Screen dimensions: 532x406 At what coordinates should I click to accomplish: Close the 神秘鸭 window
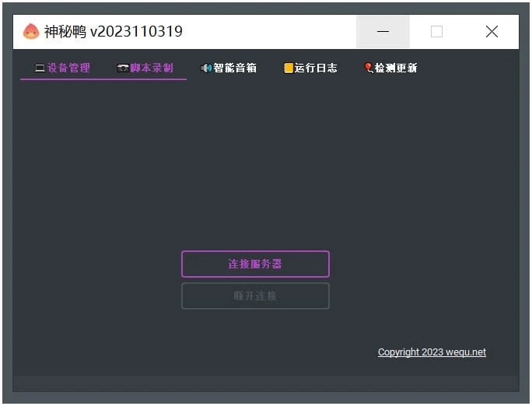click(x=492, y=32)
